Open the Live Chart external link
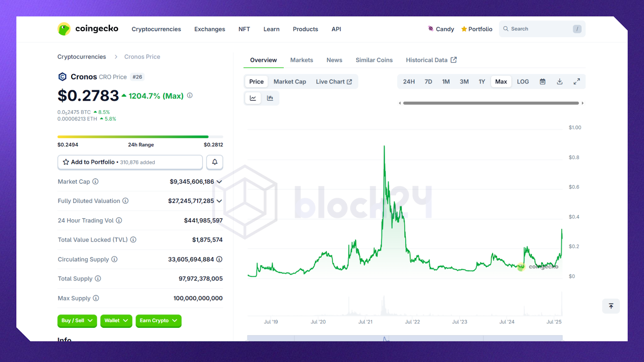This screenshot has width=644, height=362. 334,82
